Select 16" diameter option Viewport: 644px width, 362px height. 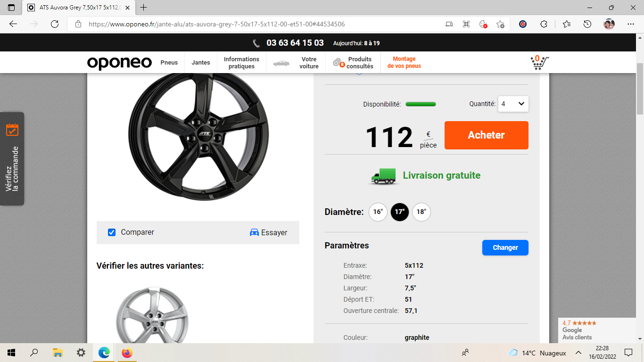[378, 212]
